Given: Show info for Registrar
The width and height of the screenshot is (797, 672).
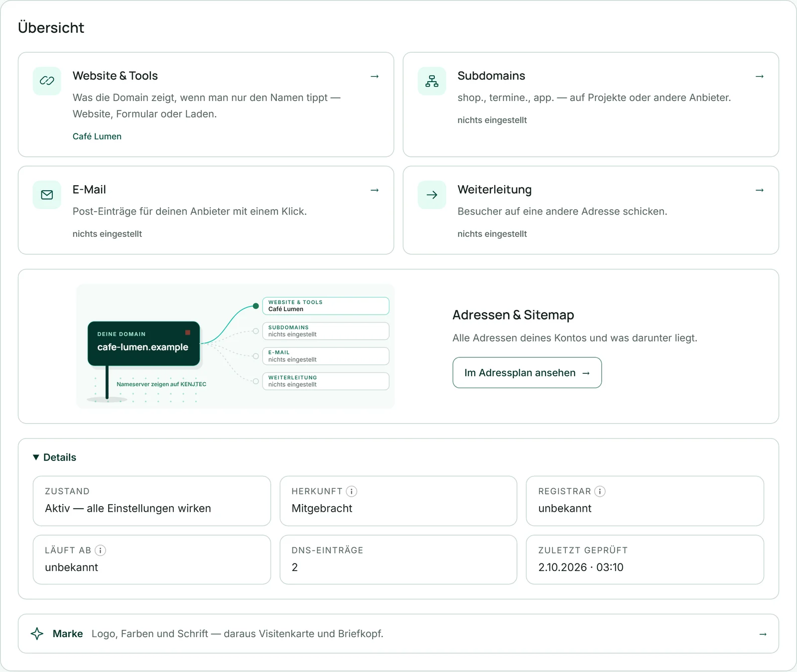Looking at the screenshot, I should [x=600, y=491].
